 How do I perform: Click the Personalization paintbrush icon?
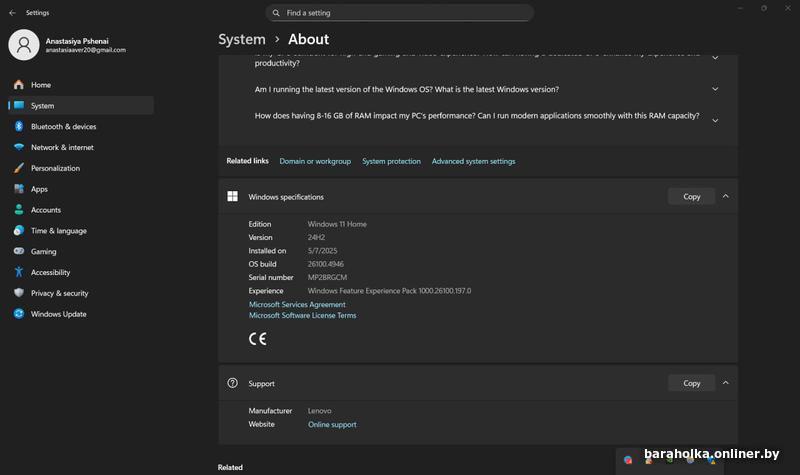coord(19,168)
